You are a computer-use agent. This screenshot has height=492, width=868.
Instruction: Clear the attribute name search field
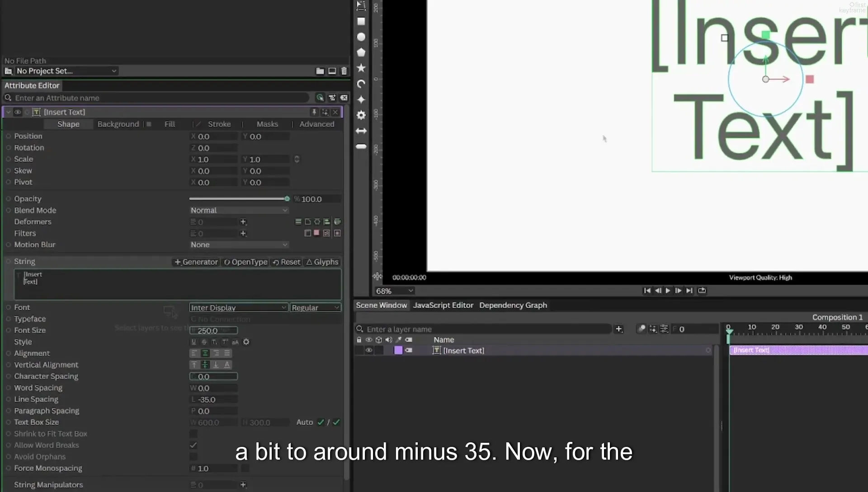[344, 98]
